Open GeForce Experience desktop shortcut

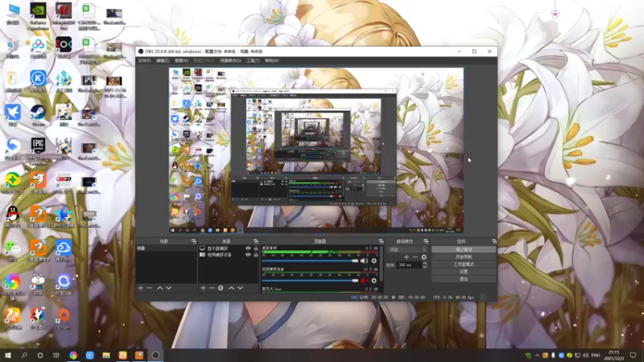(38, 15)
